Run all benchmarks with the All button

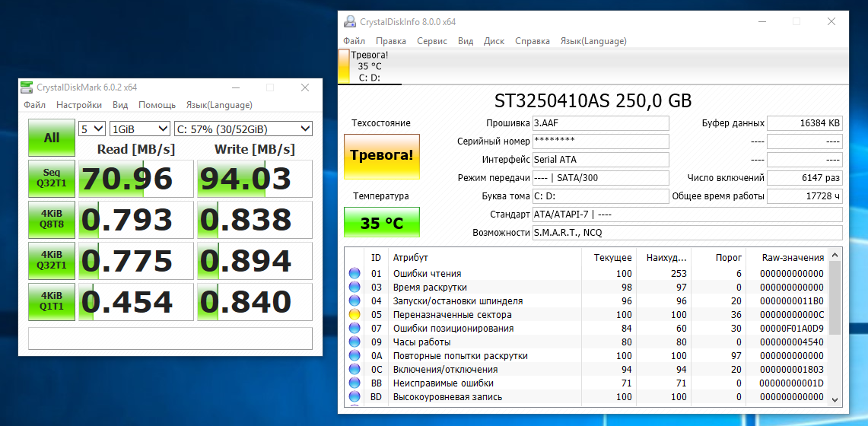[x=52, y=138]
